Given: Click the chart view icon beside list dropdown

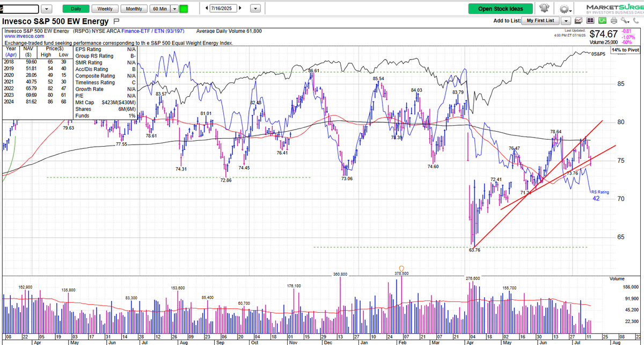Looking at the screenshot, I should point(579,20).
